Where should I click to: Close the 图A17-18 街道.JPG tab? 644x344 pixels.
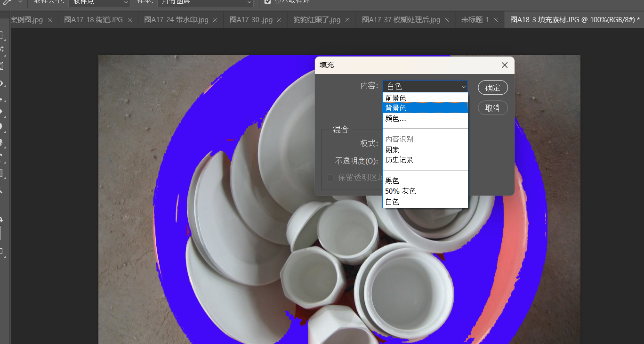point(130,20)
